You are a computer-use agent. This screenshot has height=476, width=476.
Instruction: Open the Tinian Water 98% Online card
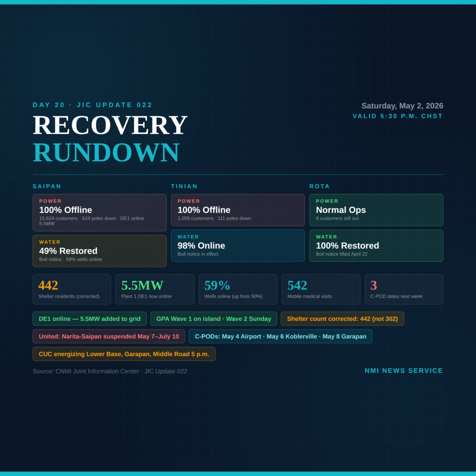(238, 245)
